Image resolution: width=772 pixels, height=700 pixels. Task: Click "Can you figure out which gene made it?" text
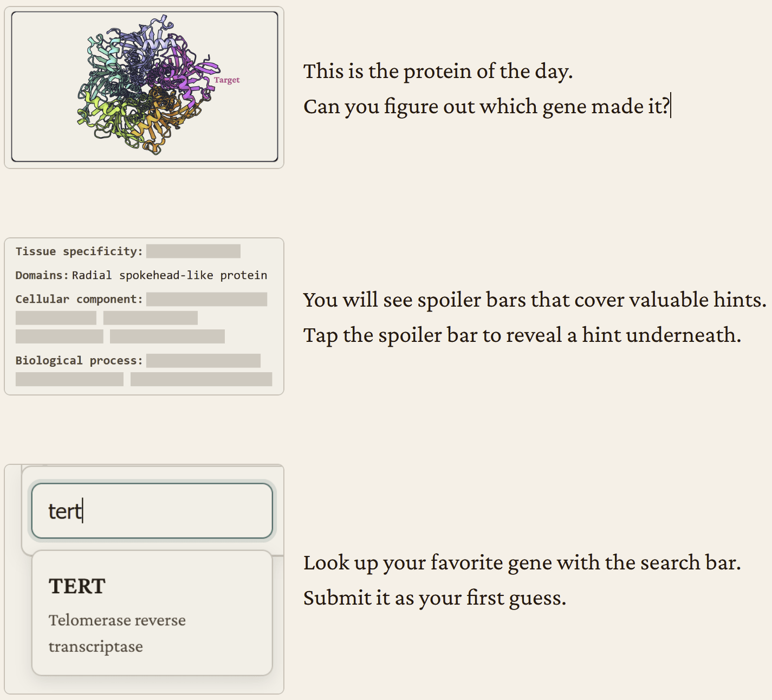coord(486,107)
